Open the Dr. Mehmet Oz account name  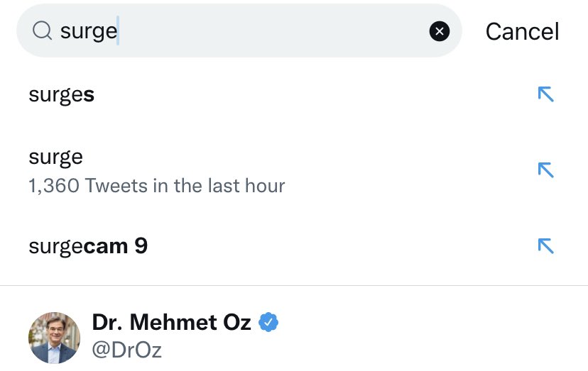(171, 323)
